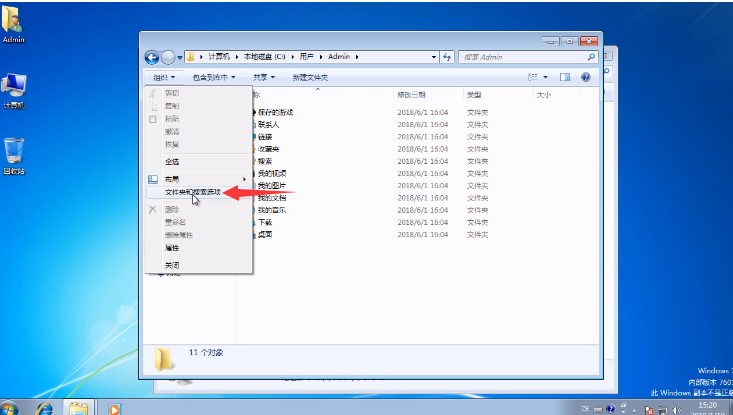733x415 pixels.
Task: Open help with the blue question mark icon
Action: tap(585, 77)
